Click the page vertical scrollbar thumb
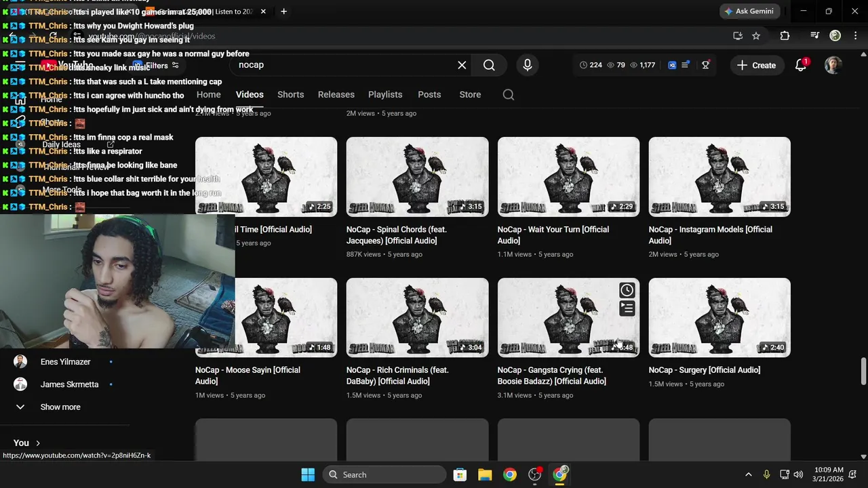 tap(863, 371)
